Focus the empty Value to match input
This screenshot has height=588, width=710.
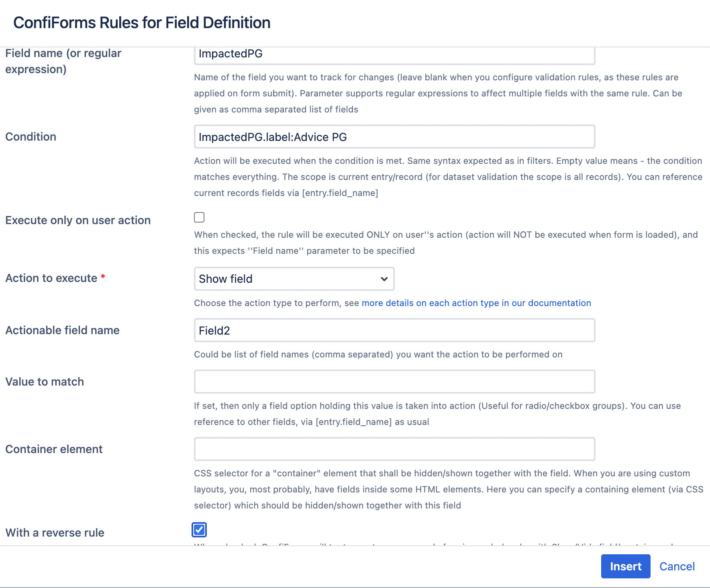pos(394,382)
